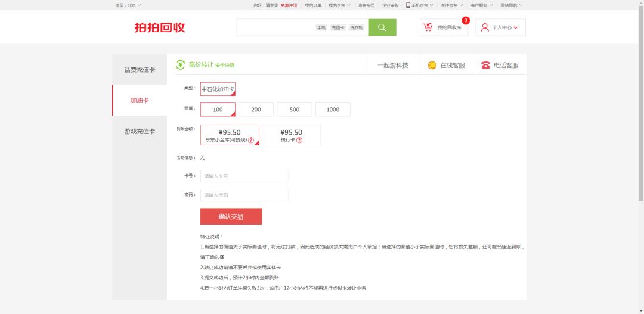644x314 pixels.
Task: Open the 我的回收车 cart icon
Action: point(428,27)
